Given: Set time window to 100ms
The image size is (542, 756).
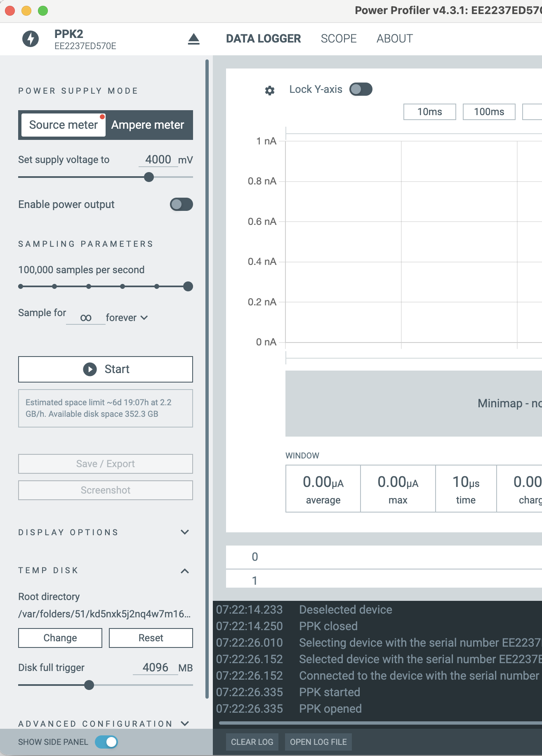Looking at the screenshot, I should coord(489,112).
